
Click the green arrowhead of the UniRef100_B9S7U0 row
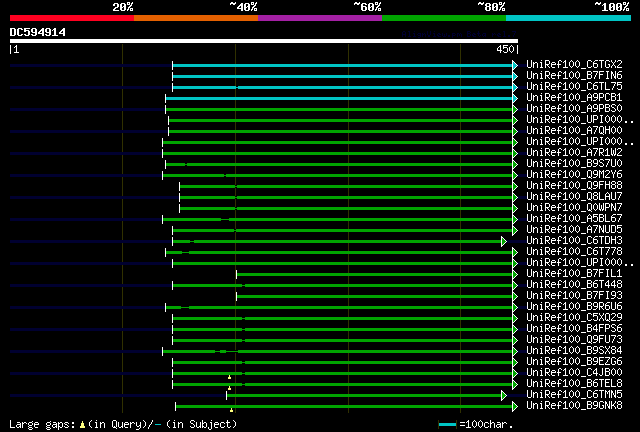click(515, 165)
